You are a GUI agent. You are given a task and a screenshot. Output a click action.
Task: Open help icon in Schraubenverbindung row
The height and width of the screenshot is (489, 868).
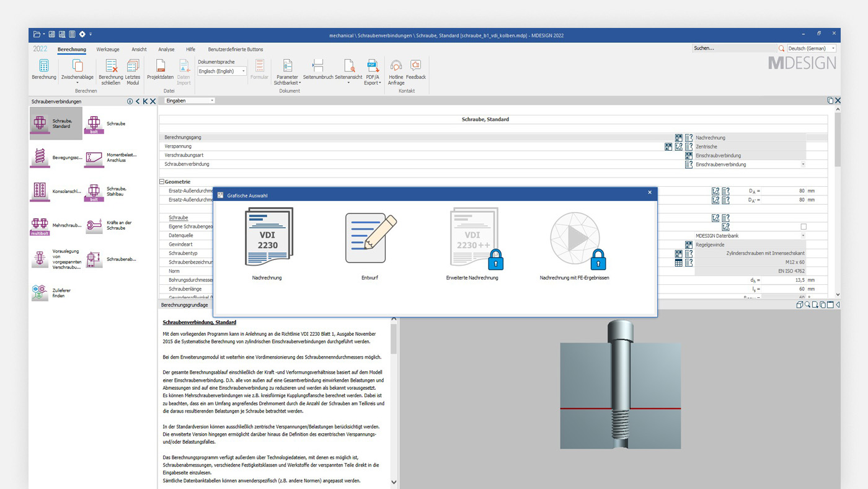coord(689,164)
